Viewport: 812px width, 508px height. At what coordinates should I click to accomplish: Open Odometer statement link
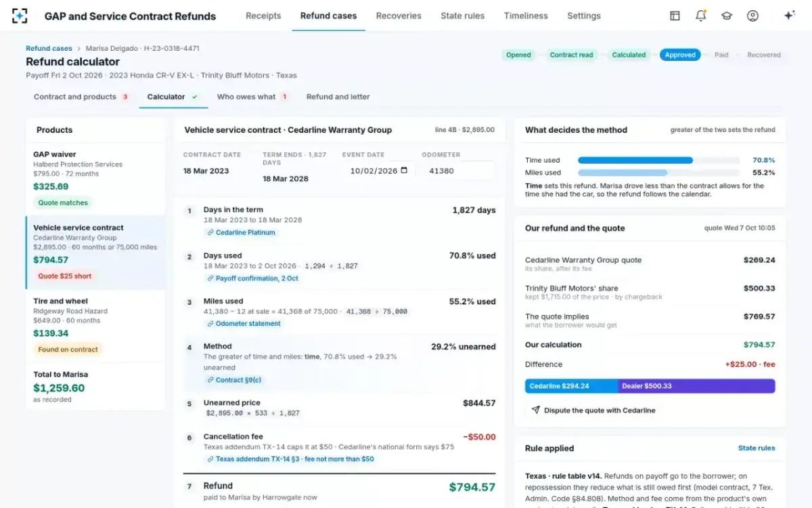(x=244, y=324)
